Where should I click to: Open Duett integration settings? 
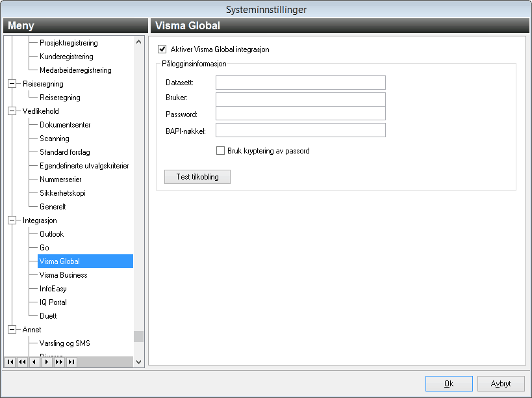(x=48, y=316)
